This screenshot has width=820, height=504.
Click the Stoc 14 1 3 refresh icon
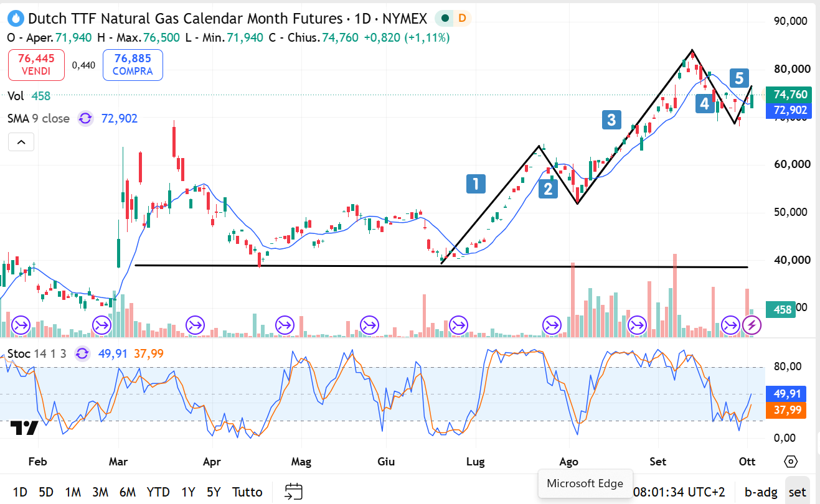tap(82, 353)
